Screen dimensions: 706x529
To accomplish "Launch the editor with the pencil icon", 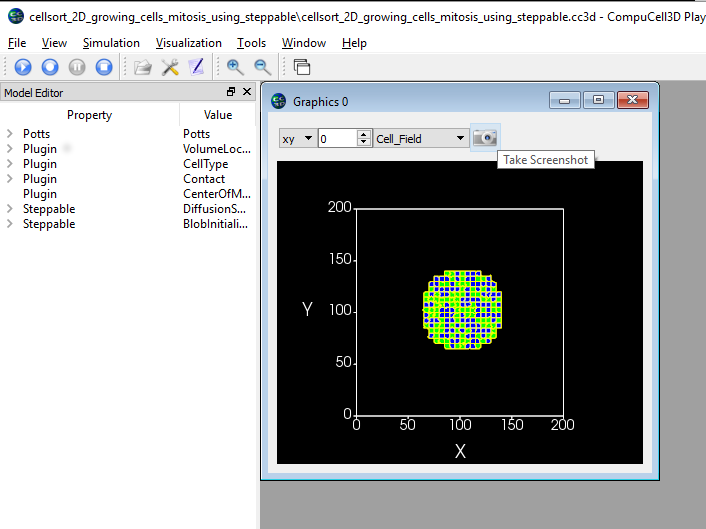I will (x=197, y=67).
